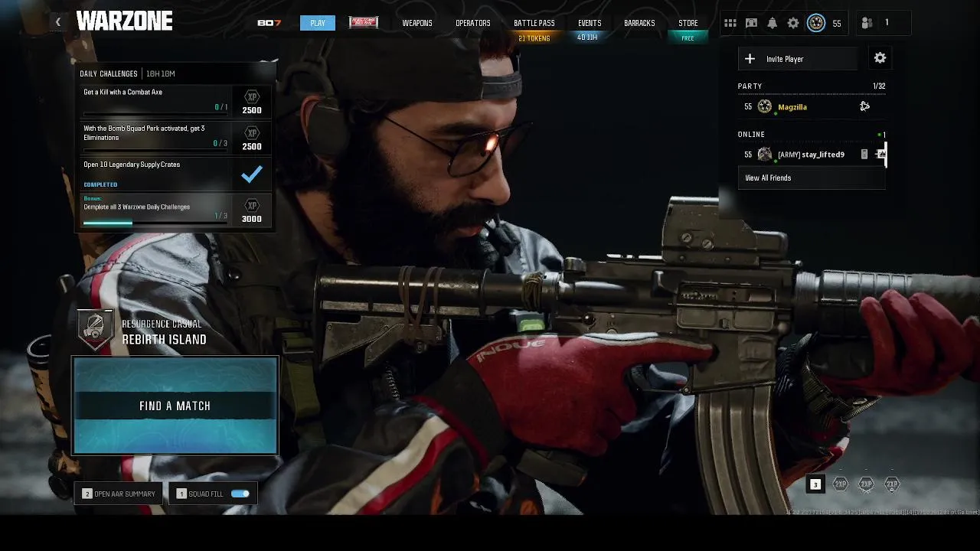Click the key 3 token prompt

point(815,484)
